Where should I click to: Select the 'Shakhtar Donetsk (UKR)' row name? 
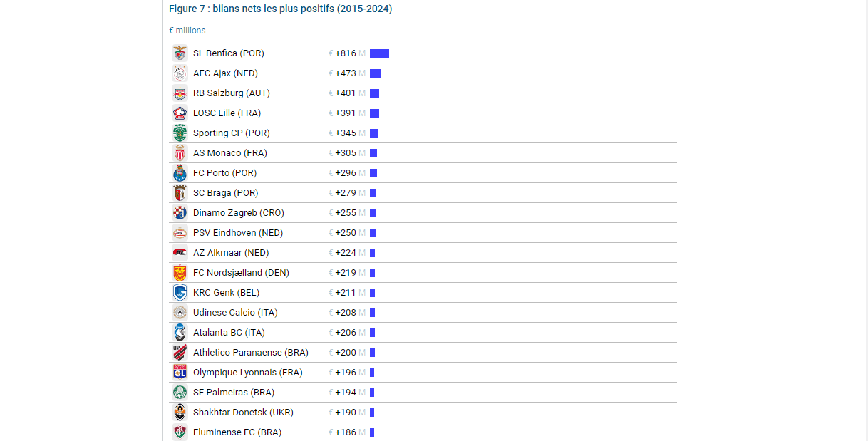coord(244,413)
